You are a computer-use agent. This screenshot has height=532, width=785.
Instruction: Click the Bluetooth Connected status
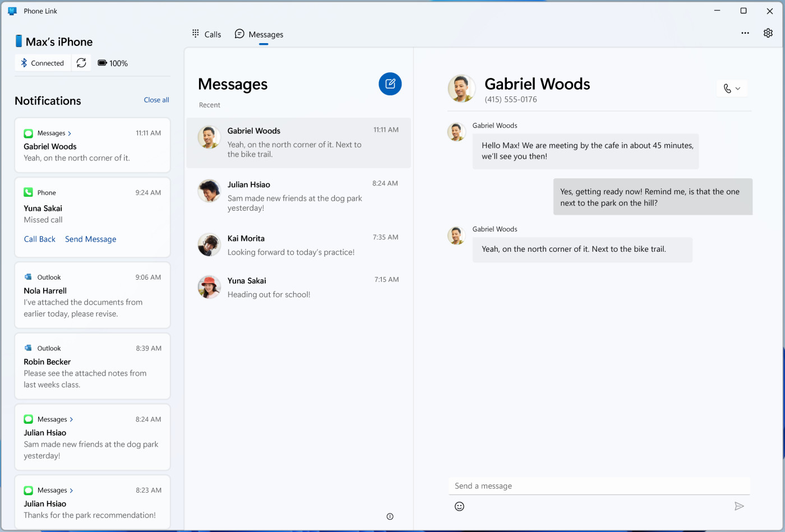43,63
